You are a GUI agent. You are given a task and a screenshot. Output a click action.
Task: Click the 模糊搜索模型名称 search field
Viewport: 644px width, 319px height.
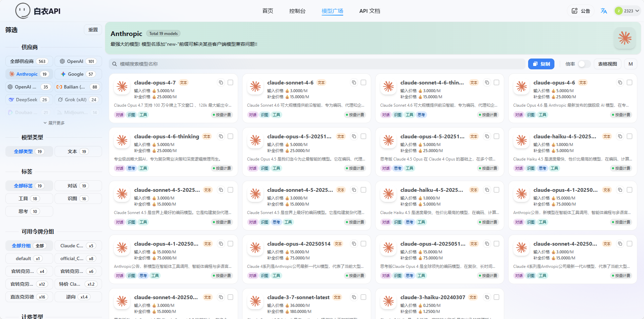pos(317,64)
